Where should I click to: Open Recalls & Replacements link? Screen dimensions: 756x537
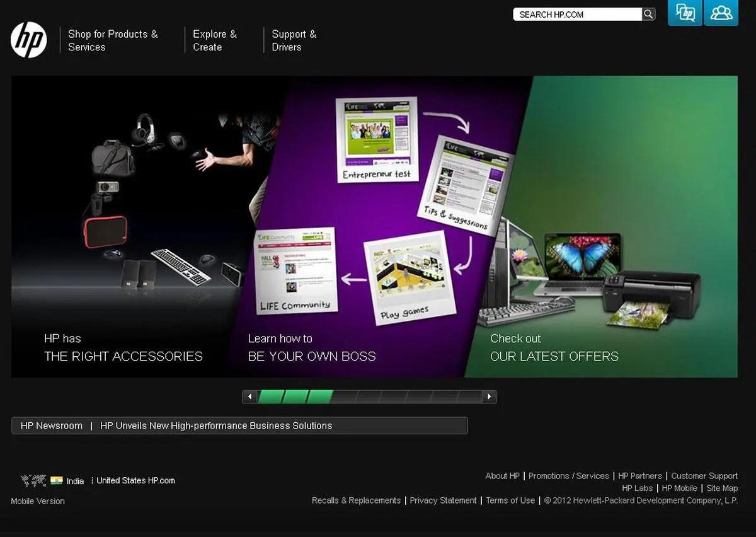[x=357, y=500]
